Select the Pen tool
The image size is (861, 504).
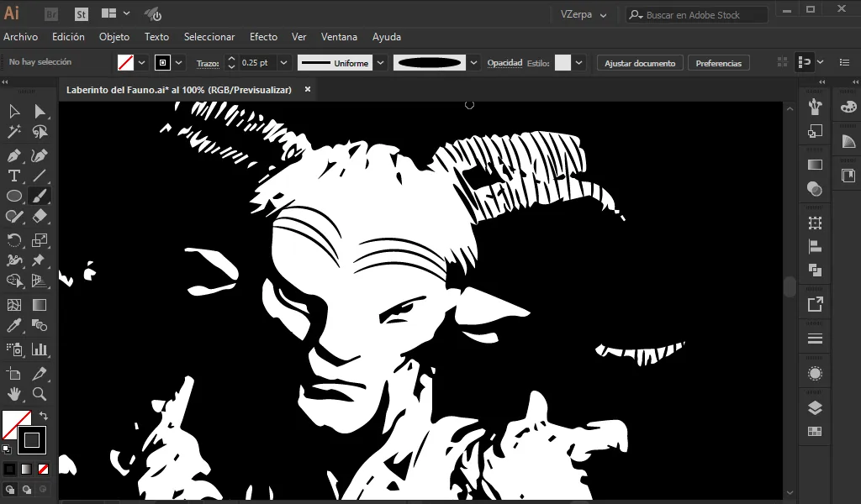point(14,155)
